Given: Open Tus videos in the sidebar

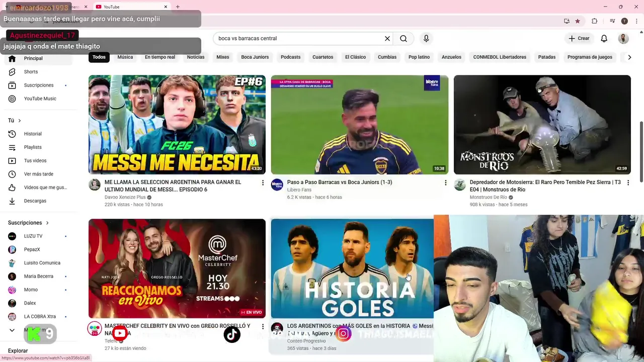Looking at the screenshot, I should (38, 160).
